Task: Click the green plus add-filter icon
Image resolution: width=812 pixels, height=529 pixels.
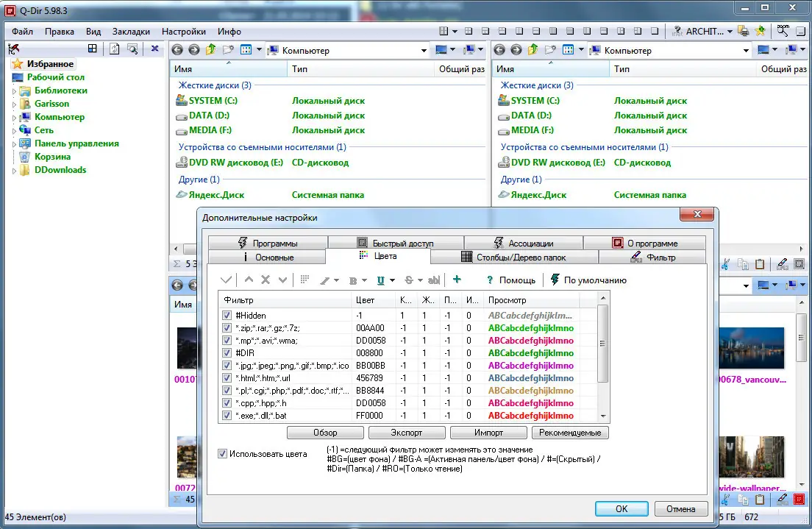Action: click(x=457, y=280)
